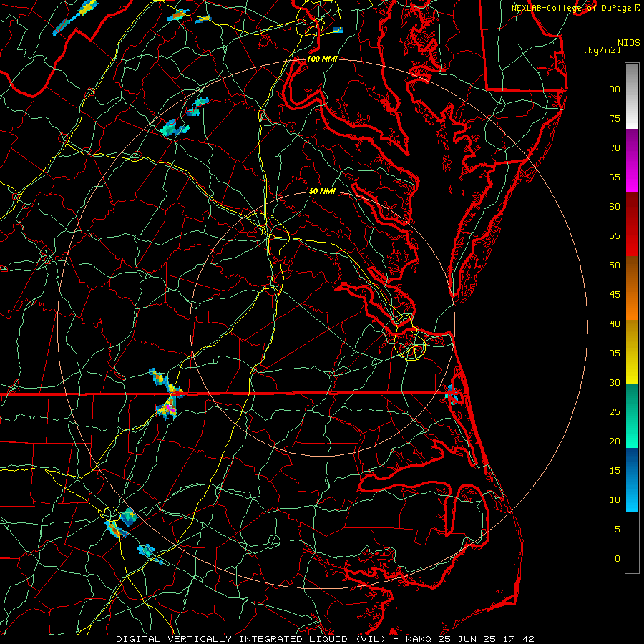Click the 0 value on the scale
644x644 pixels.
(x=618, y=559)
